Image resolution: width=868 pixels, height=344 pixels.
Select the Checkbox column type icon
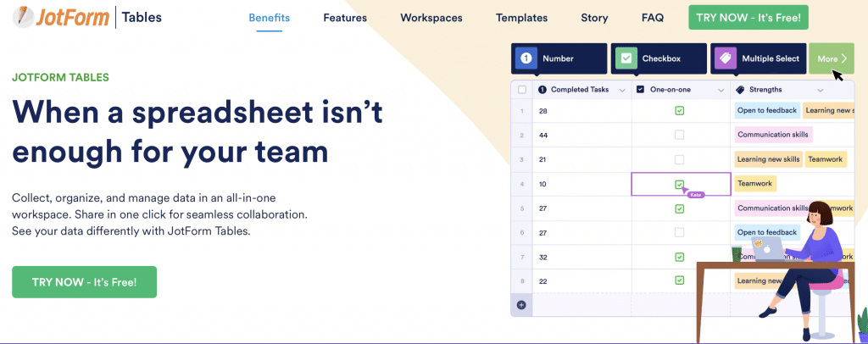click(x=626, y=58)
